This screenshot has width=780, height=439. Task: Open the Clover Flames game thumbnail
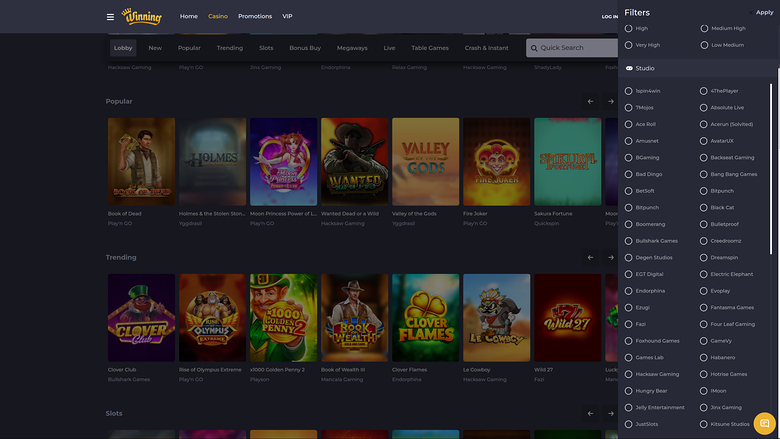[425, 318]
